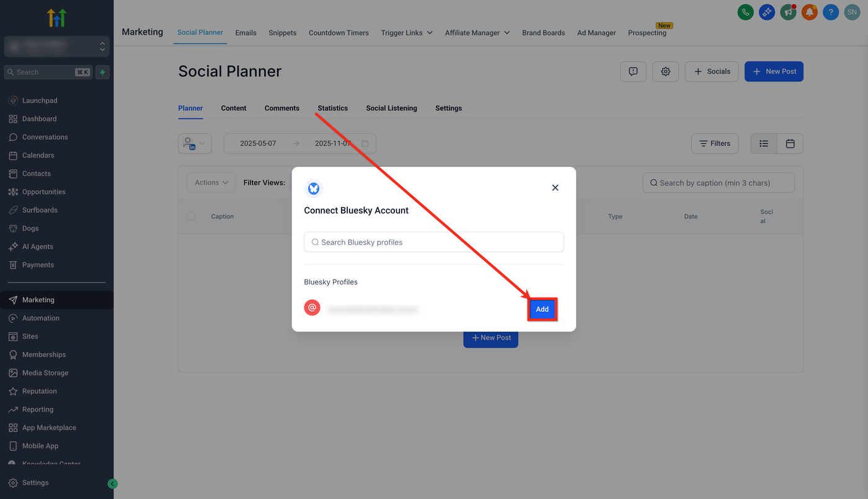
Task: Switch to list view
Action: [764, 143]
